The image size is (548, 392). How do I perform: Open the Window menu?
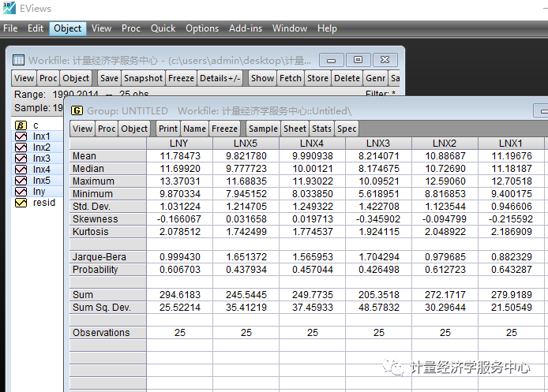click(x=290, y=28)
